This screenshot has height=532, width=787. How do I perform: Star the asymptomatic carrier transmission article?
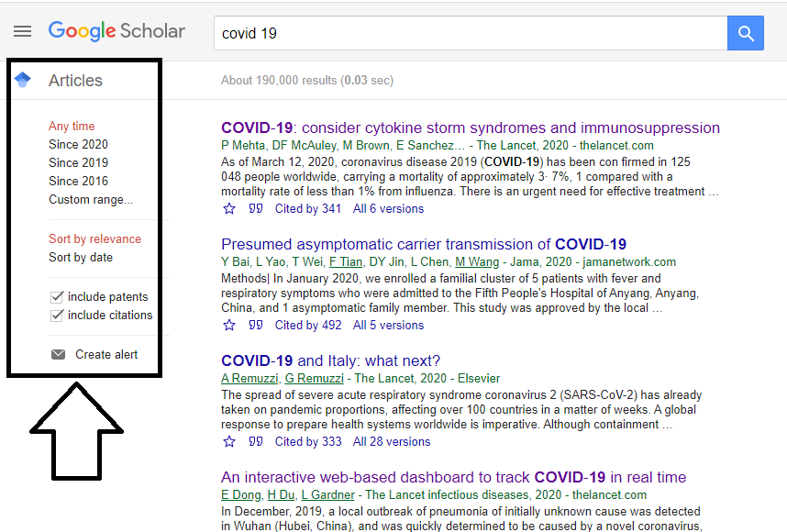229,326
